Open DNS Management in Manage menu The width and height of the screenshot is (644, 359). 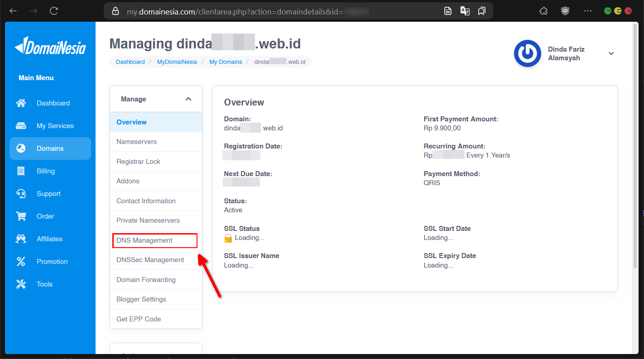click(x=144, y=240)
